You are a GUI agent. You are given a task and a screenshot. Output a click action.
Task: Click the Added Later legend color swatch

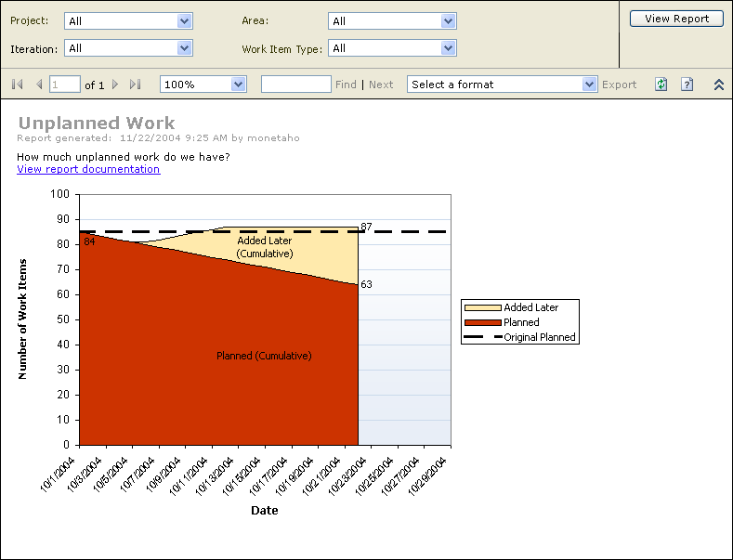[482, 307]
